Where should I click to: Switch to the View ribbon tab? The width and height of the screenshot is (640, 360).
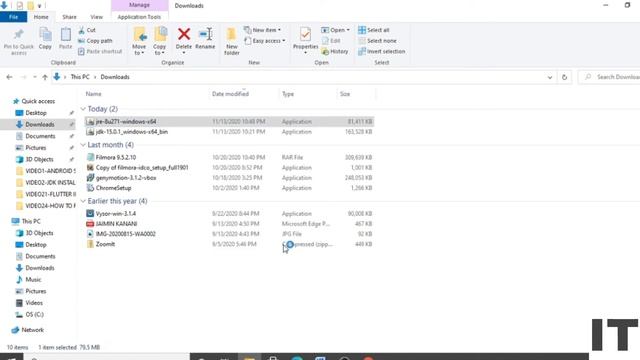[96, 17]
